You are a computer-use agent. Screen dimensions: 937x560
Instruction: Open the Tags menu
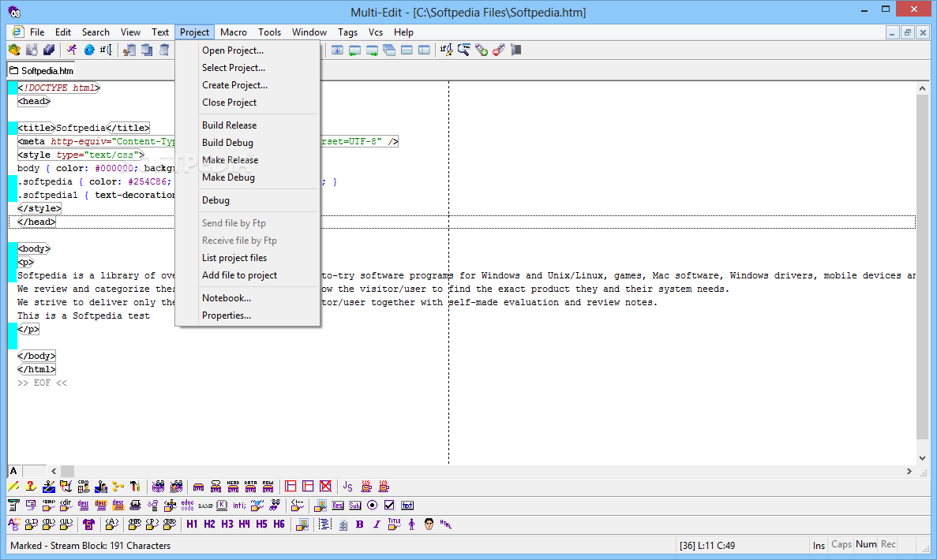coord(347,32)
